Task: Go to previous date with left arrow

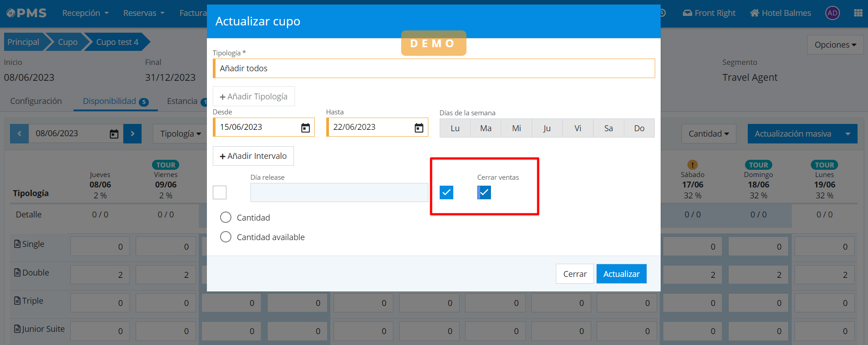Action: click(20, 133)
